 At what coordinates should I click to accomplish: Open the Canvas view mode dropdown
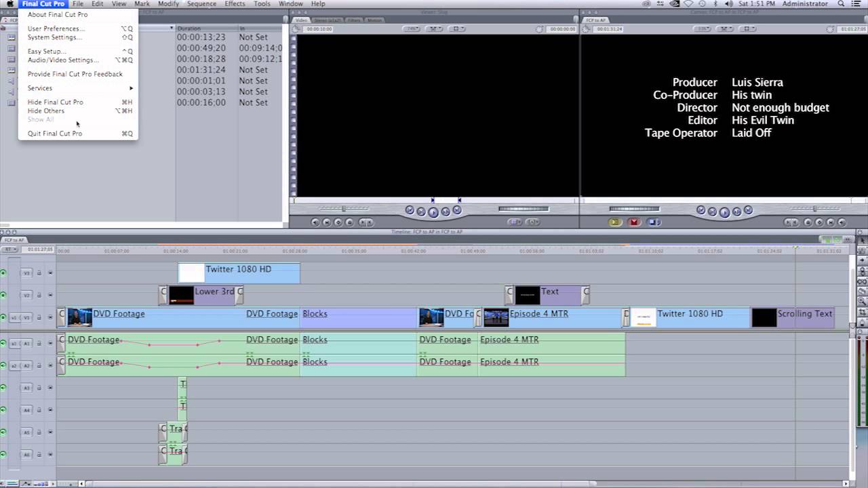[x=747, y=29]
